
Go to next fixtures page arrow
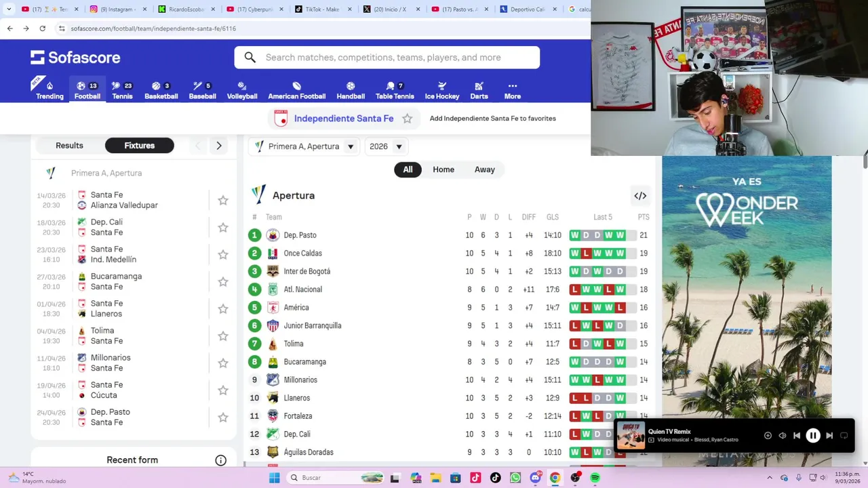click(218, 146)
